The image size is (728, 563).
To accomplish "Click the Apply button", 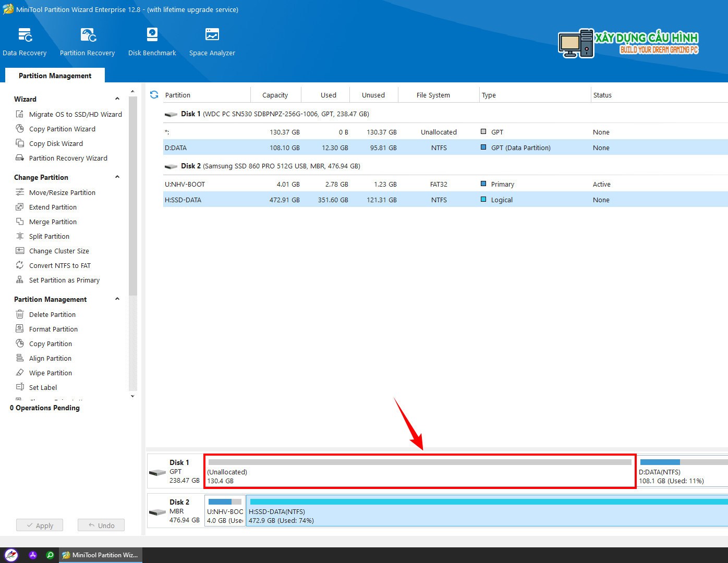I will point(40,525).
